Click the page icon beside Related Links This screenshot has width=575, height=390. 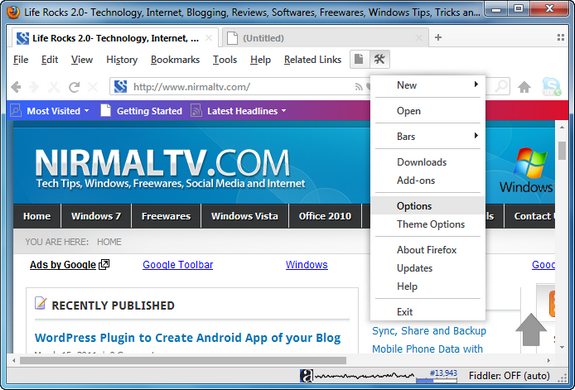coord(359,59)
